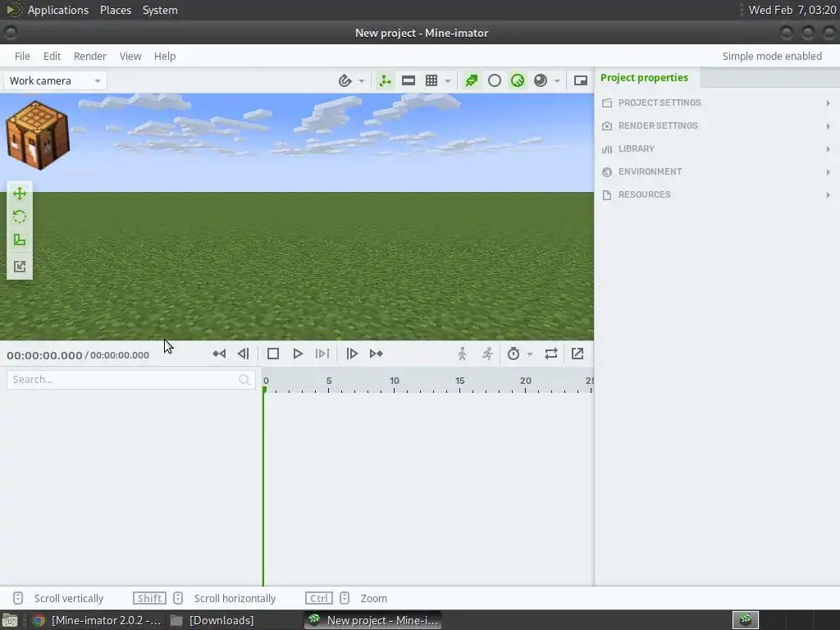Jump to previous keyframe marker
This screenshot has width=840, height=630.
(219, 354)
